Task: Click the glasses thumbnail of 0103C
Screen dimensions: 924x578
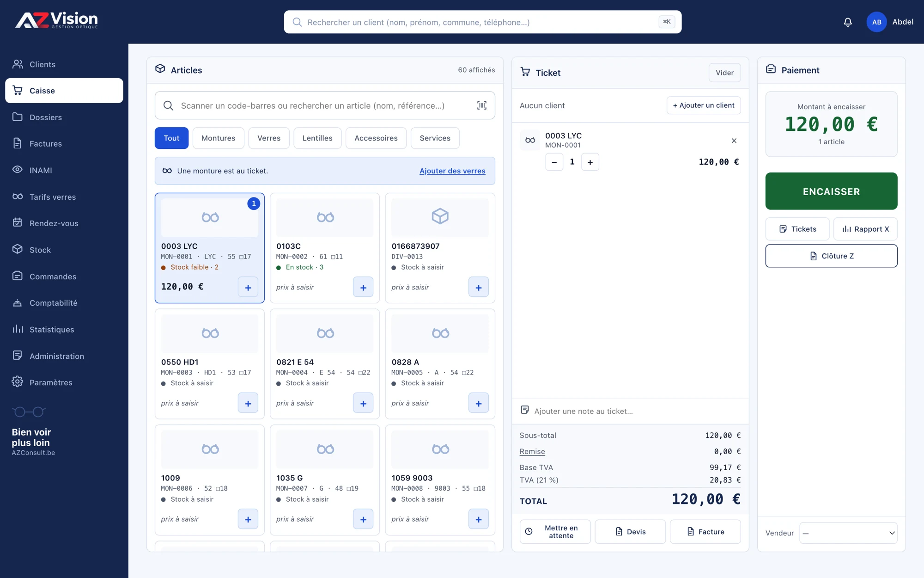Action: point(325,217)
